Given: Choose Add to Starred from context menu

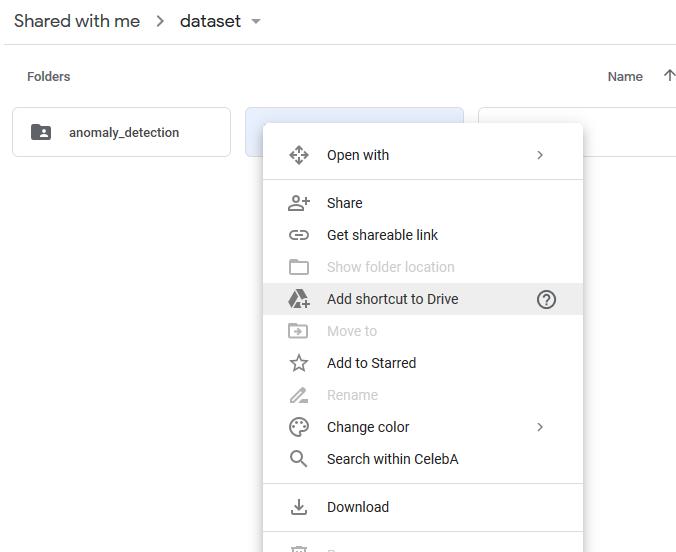Looking at the screenshot, I should point(371,363).
